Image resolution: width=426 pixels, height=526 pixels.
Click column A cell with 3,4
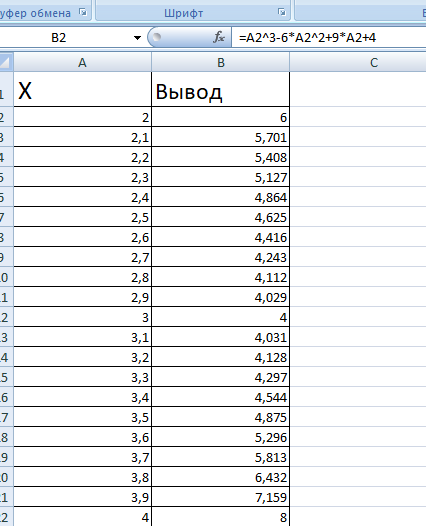[x=83, y=397]
